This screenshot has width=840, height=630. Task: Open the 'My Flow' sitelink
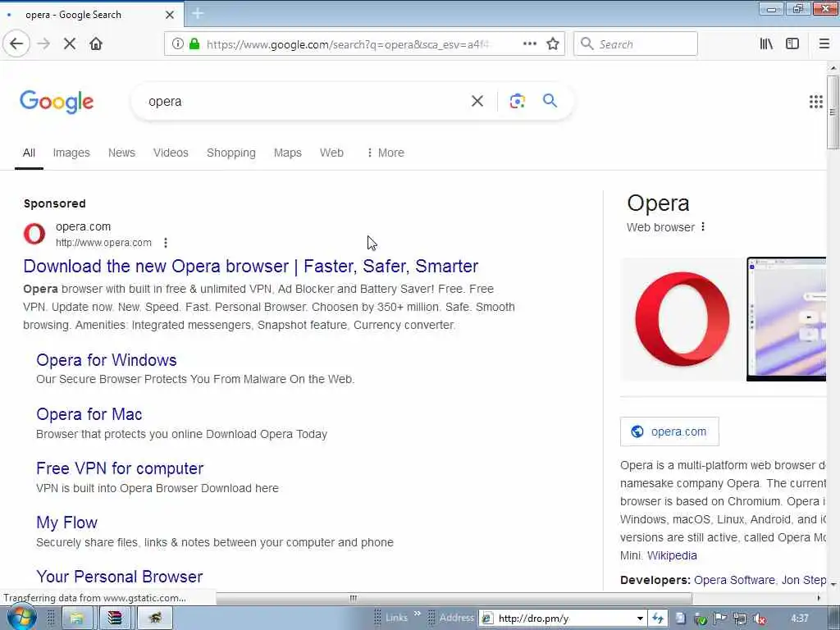67,523
